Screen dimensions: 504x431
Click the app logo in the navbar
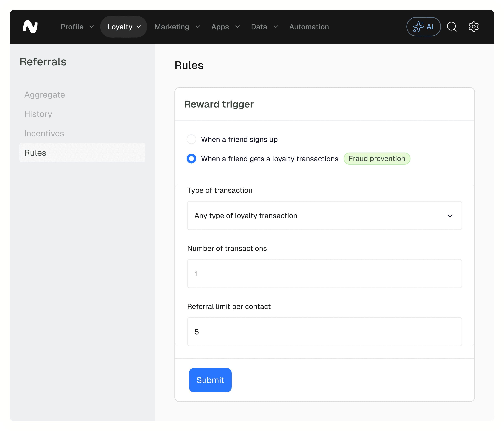pos(30,27)
